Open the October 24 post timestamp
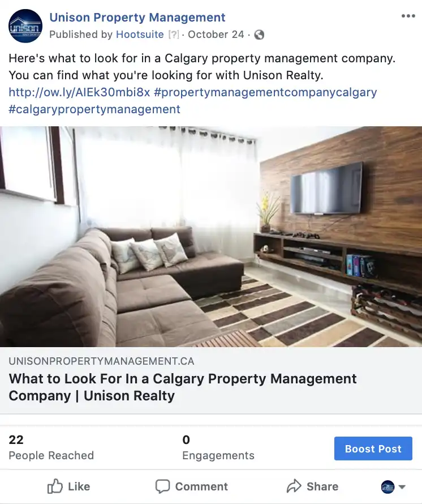 pos(216,35)
